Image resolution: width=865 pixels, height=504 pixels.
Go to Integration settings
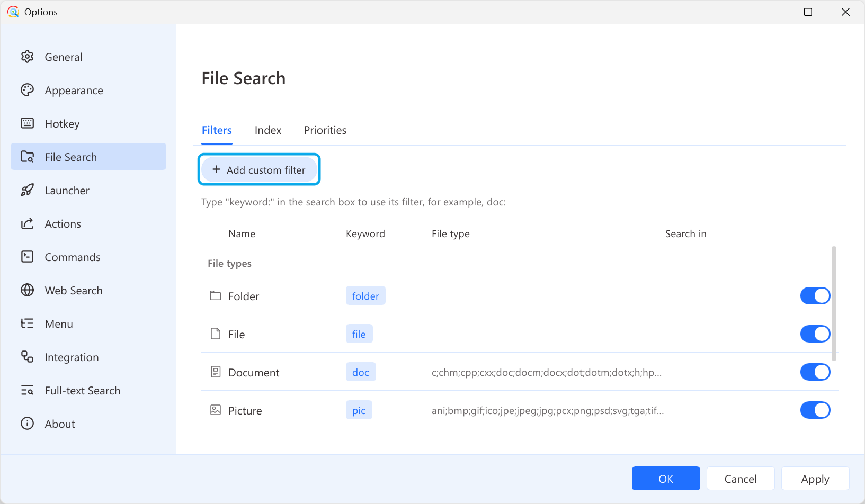click(x=88, y=357)
